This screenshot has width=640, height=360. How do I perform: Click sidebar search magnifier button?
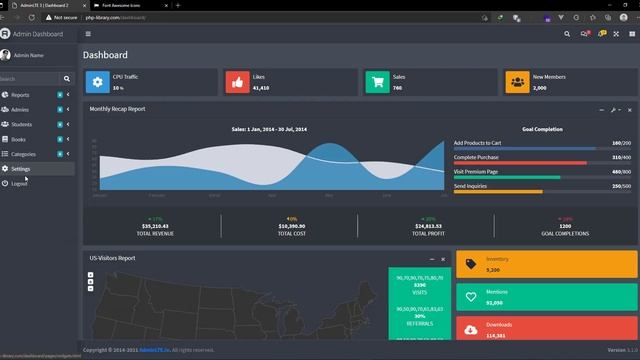point(67,79)
